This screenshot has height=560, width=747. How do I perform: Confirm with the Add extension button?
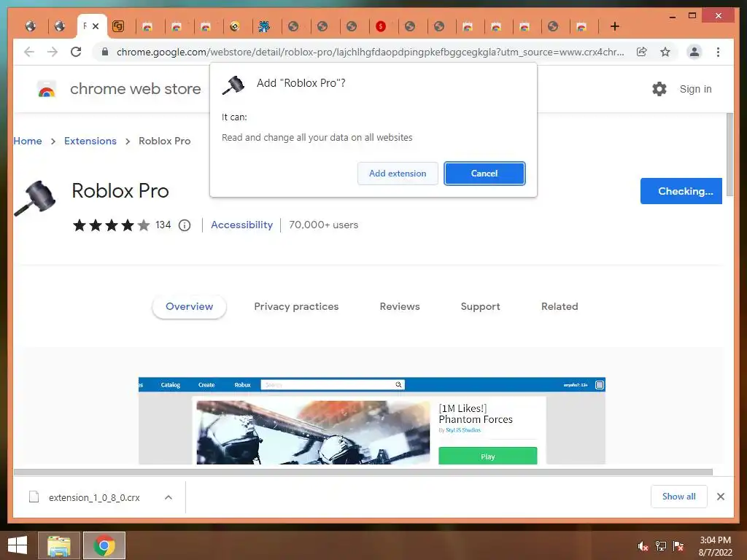[398, 174]
